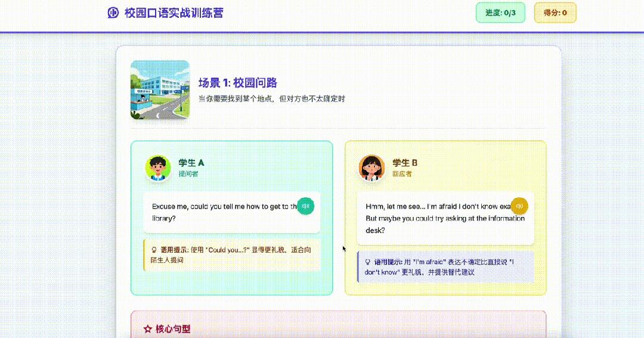
Task: Open the campus scene thumbnail image
Action: pyautogui.click(x=160, y=90)
